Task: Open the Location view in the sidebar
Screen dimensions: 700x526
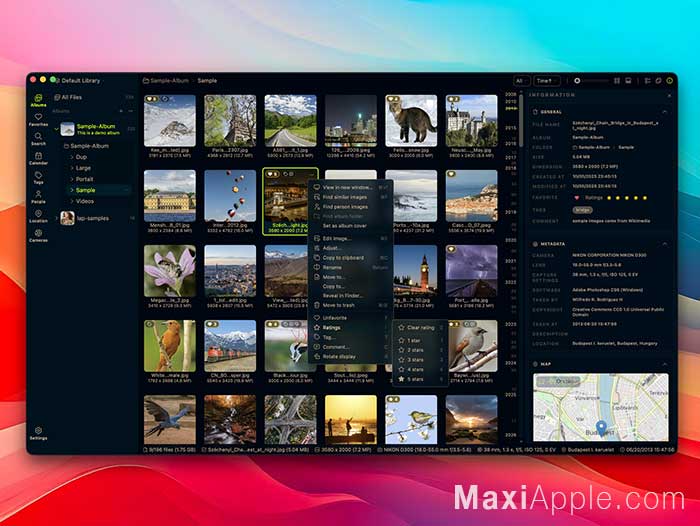Action: 38,216
